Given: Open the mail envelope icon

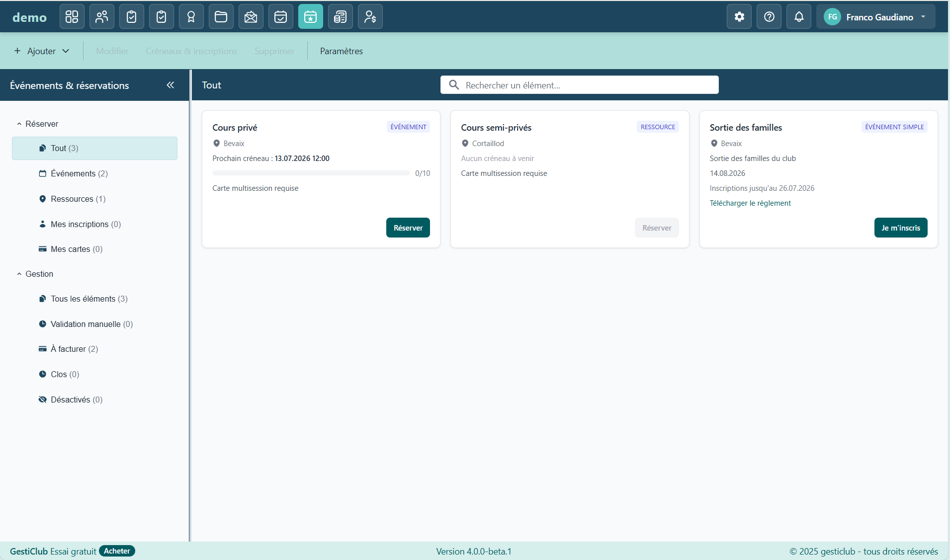Looking at the screenshot, I should point(251,17).
